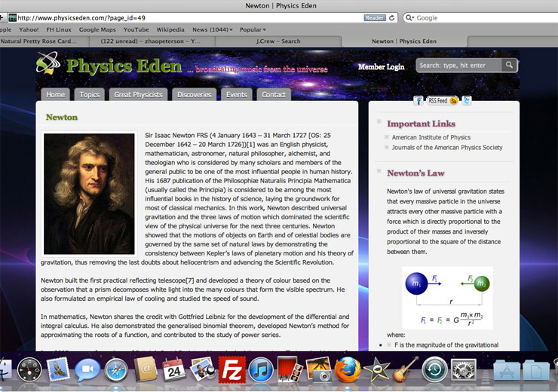Open the Facebook icon near RSS Feed
The image size is (558, 392).
[x=418, y=101]
